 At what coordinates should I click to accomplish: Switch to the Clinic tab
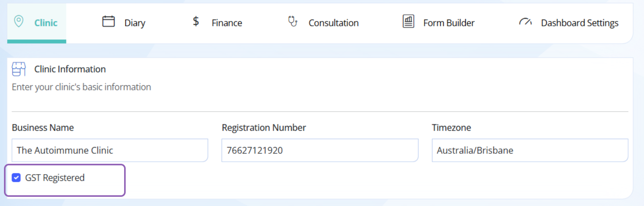point(37,23)
